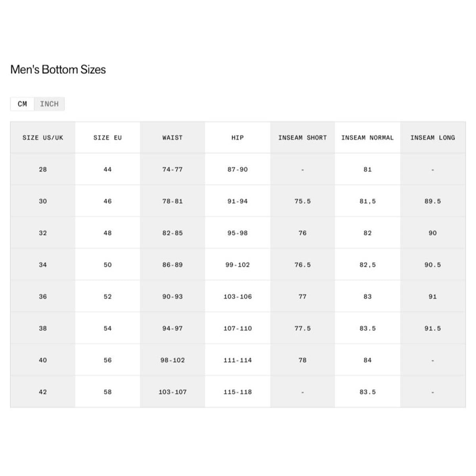Click the Men's Bottom Sizes heading

[x=58, y=69]
